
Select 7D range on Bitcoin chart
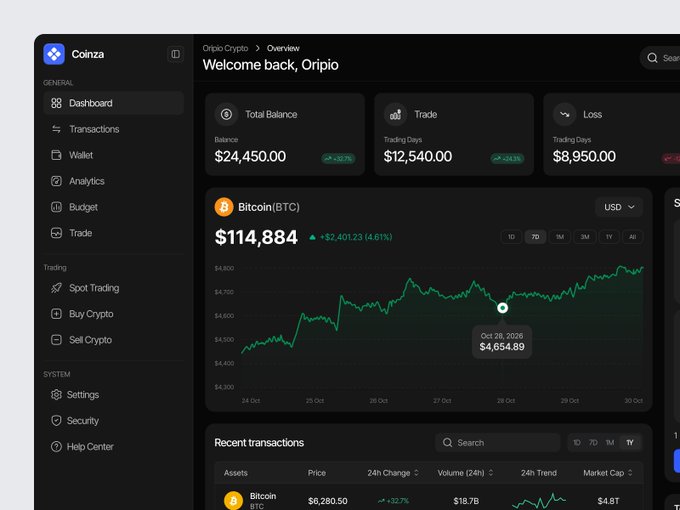point(536,237)
